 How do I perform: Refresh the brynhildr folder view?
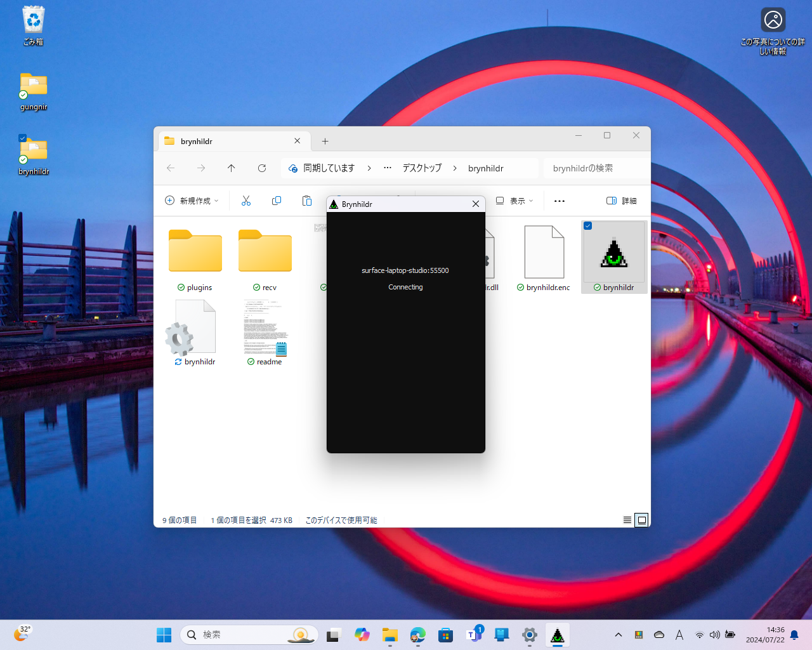pyautogui.click(x=261, y=168)
